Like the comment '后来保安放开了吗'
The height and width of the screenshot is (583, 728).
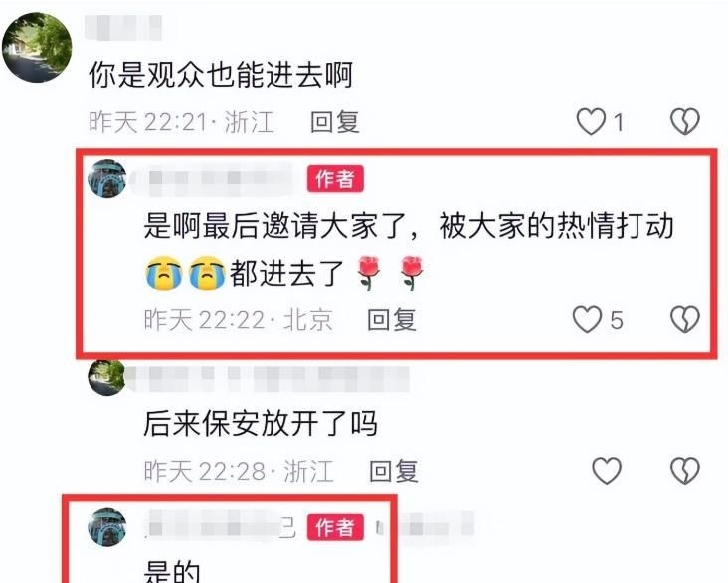click(x=607, y=471)
